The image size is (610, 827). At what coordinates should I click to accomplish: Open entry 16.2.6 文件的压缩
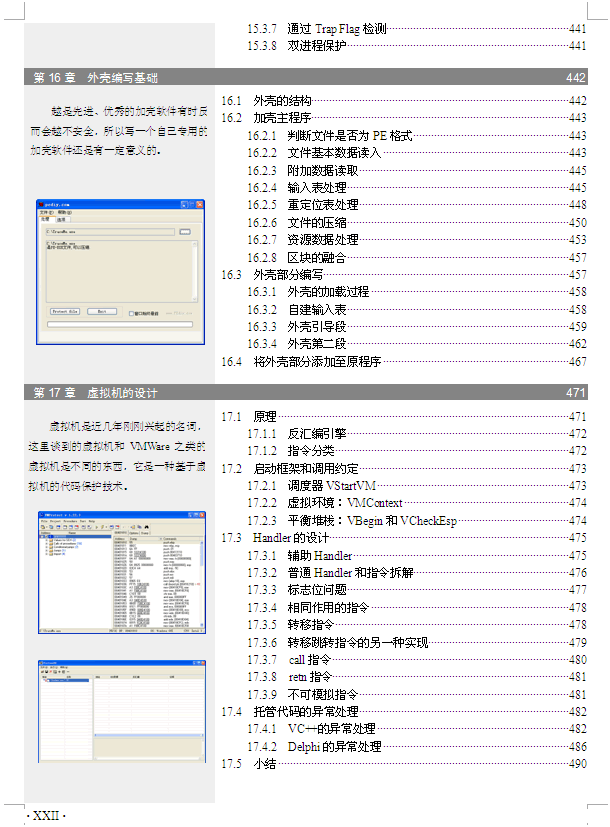[x=417, y=223]
